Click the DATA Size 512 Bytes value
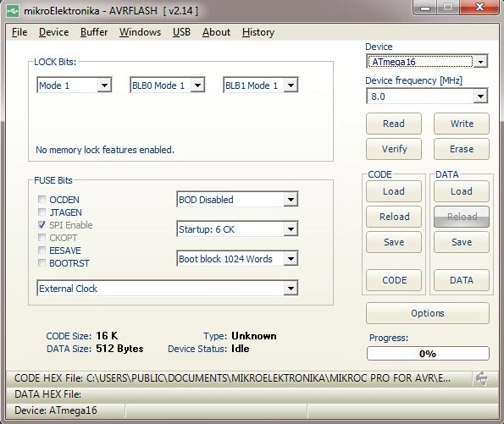This screenshot has width=504, height=424. pos(119,349)
